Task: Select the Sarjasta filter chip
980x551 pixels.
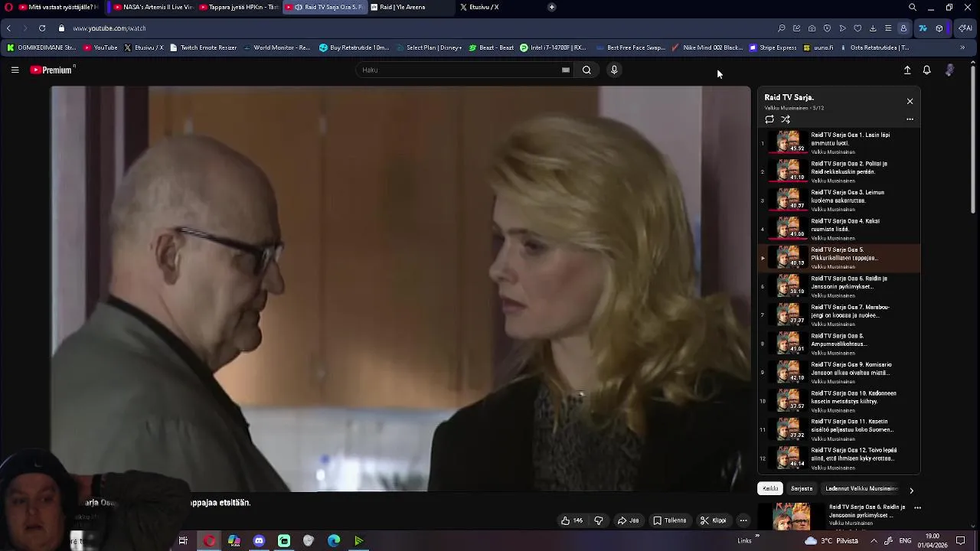Action: click(x=802, y=488)
